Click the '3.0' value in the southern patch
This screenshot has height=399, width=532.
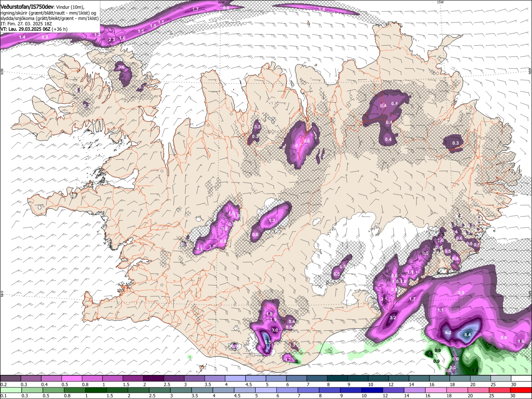275,330
